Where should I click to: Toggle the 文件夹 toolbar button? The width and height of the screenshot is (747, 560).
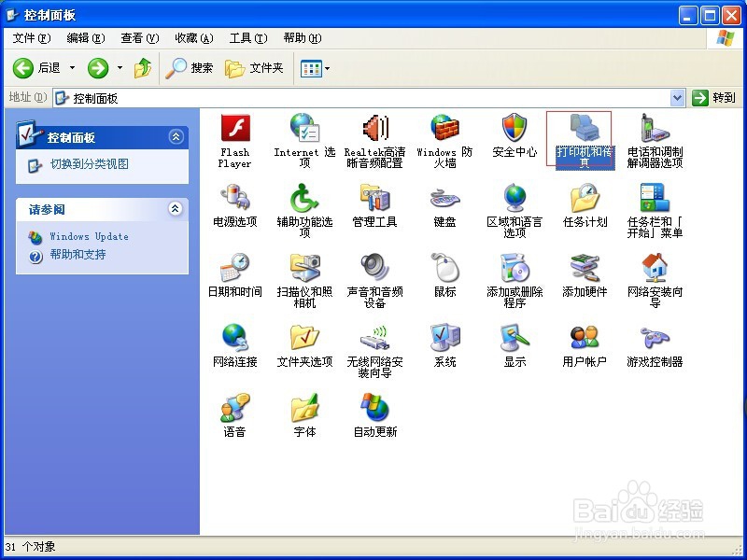click(x=254, y=68)
